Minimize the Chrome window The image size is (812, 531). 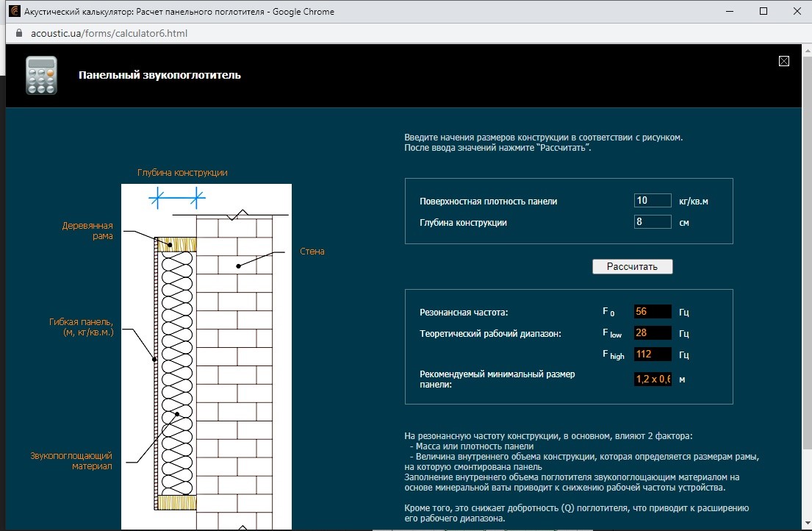(730, 11)
